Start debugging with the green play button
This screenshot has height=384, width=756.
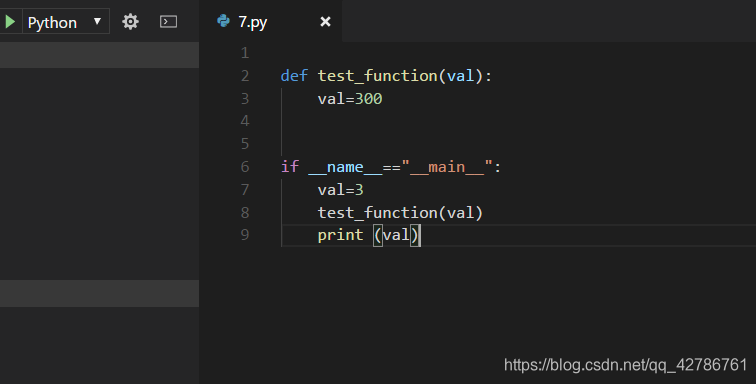pyautogui.click(x=10, y=22)
